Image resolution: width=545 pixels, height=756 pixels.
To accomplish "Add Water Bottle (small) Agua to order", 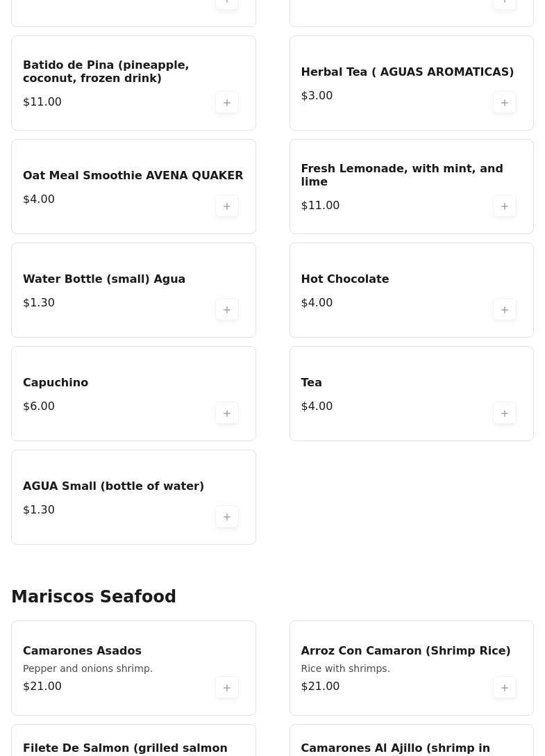I will click(227, 309).
